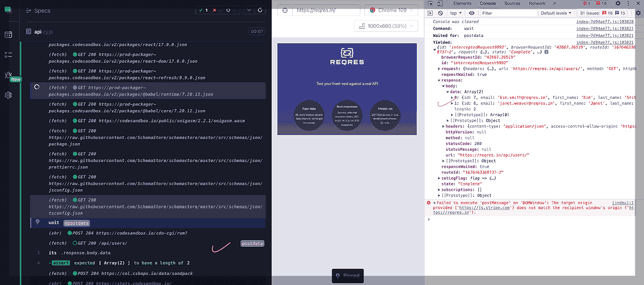Open DevTools settings gear in top bar
644x285 pixels.
(618, 4)
